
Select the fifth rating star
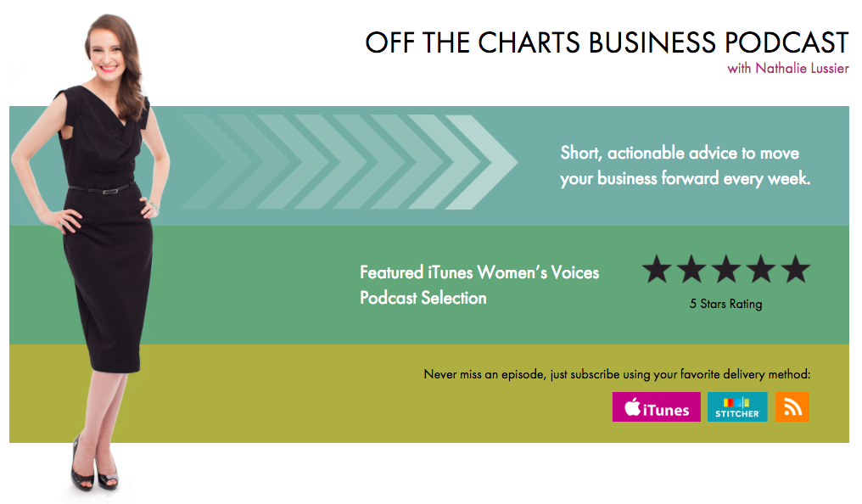pos(796,270)
